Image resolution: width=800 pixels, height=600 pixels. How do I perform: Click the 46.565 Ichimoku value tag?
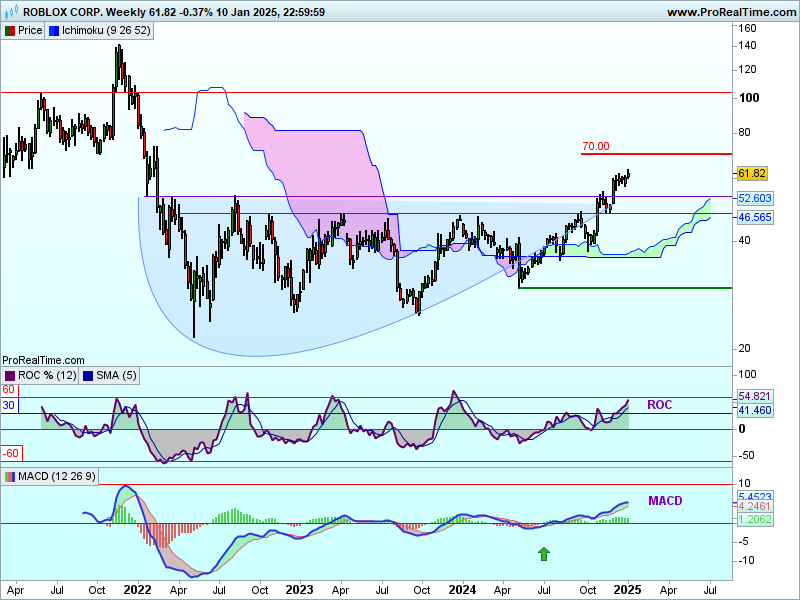pos(754,217)
